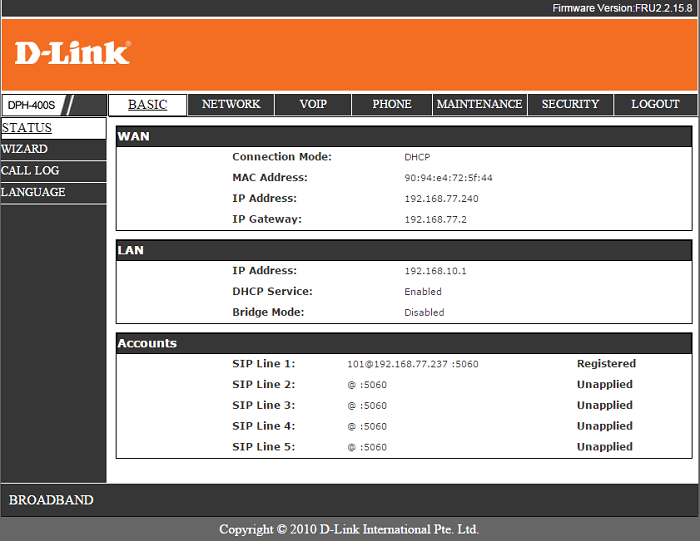Select the SECURITY tab
Viewport: 700px width, 541px height.
point(570,104)
